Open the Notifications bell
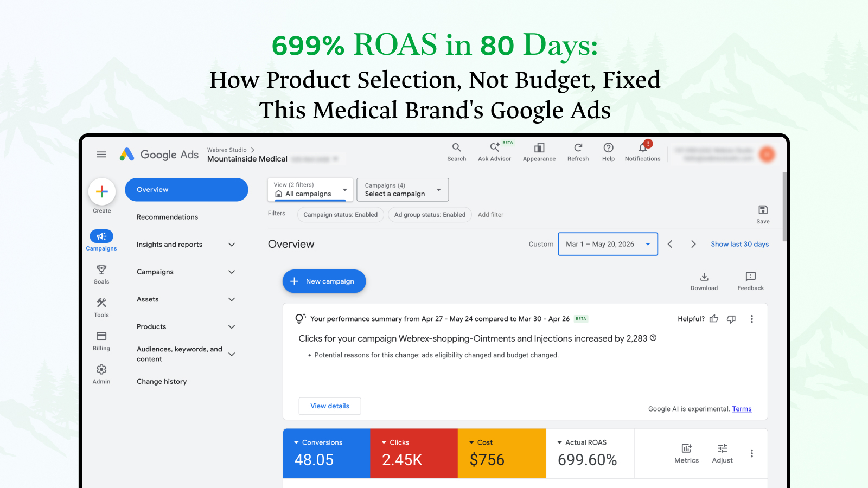 pos(643,152)
